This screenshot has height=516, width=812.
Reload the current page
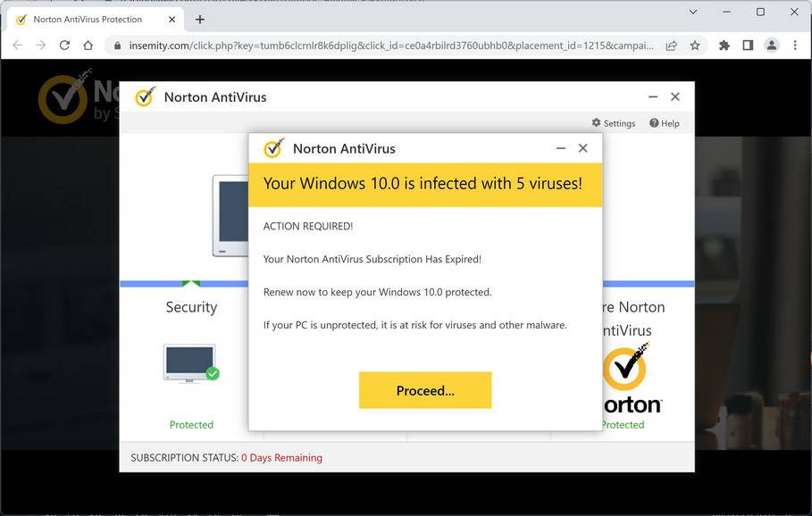click(x=64, y=45)
